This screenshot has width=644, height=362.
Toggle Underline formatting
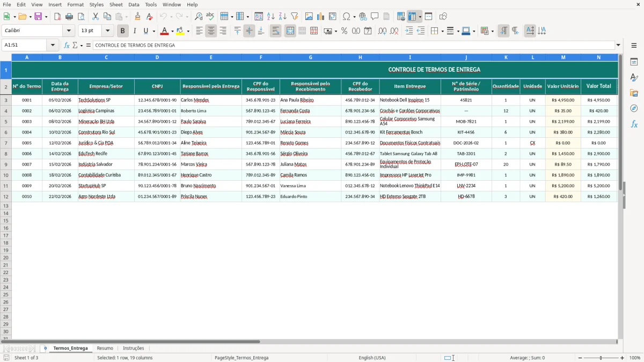tap(145, 31)
